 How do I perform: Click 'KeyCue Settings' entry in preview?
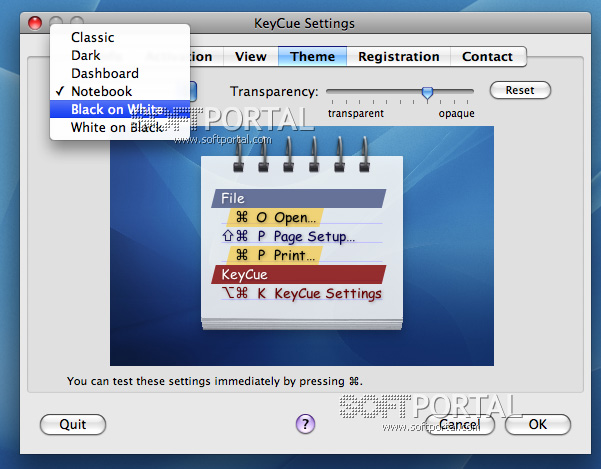click(x=301, y=294)
